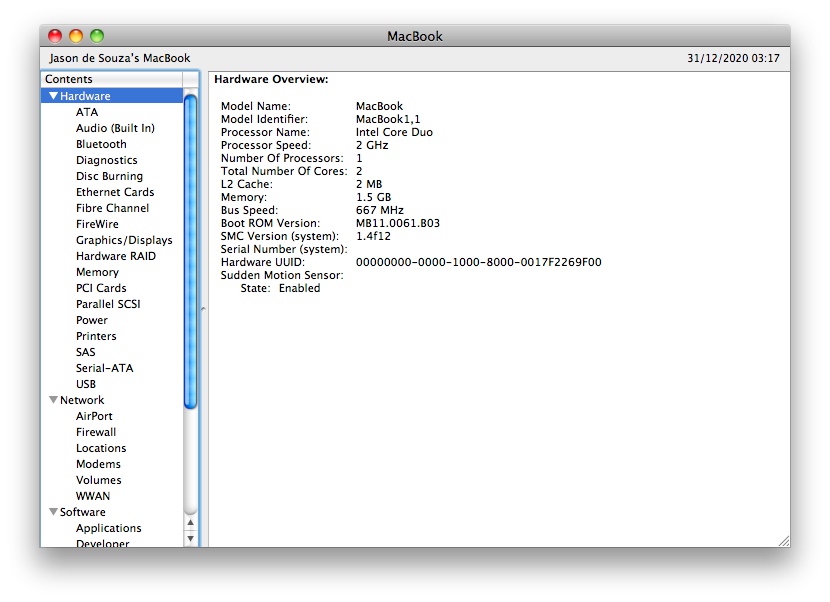
Task: Open Applications under Software
Action: (109, 528)
